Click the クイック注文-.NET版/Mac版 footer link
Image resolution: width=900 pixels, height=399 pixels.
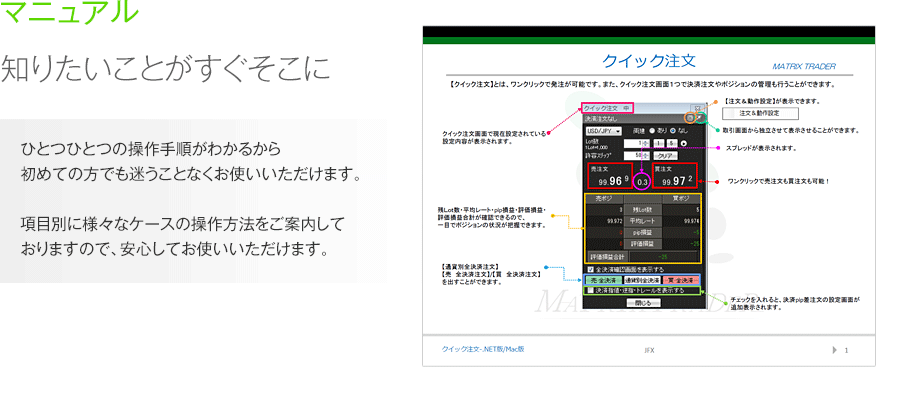(483, 349)
